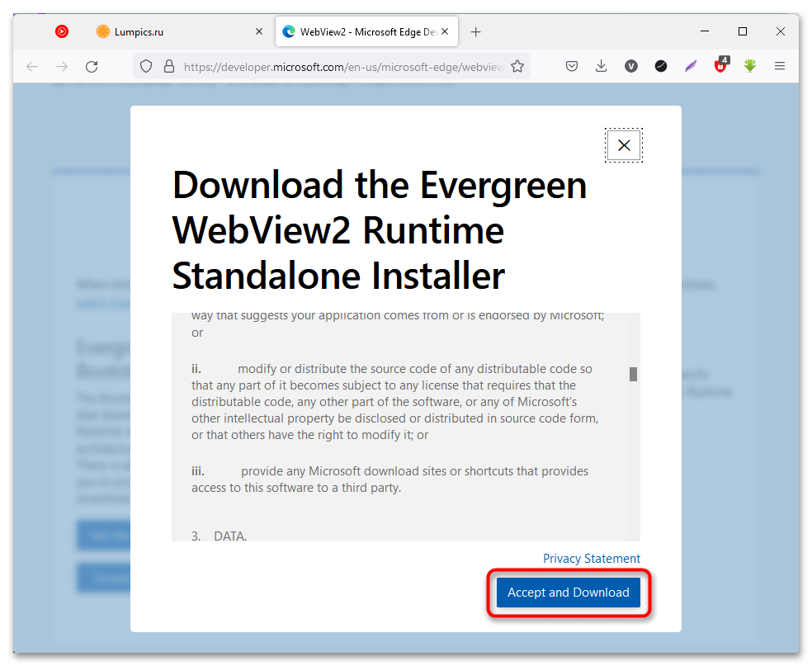812x666 pixels.
Task: Open the red shield extension with badge
Action: (x=720, y=66)
